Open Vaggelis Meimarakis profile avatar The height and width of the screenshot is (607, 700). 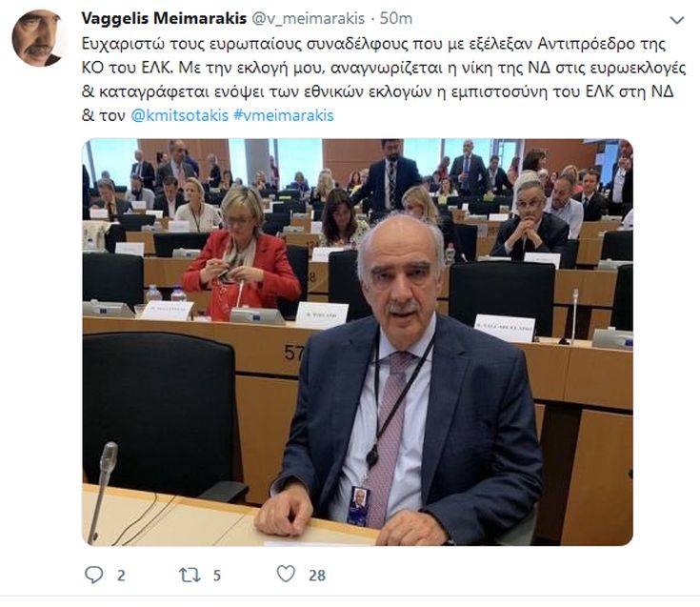(37, 38)
